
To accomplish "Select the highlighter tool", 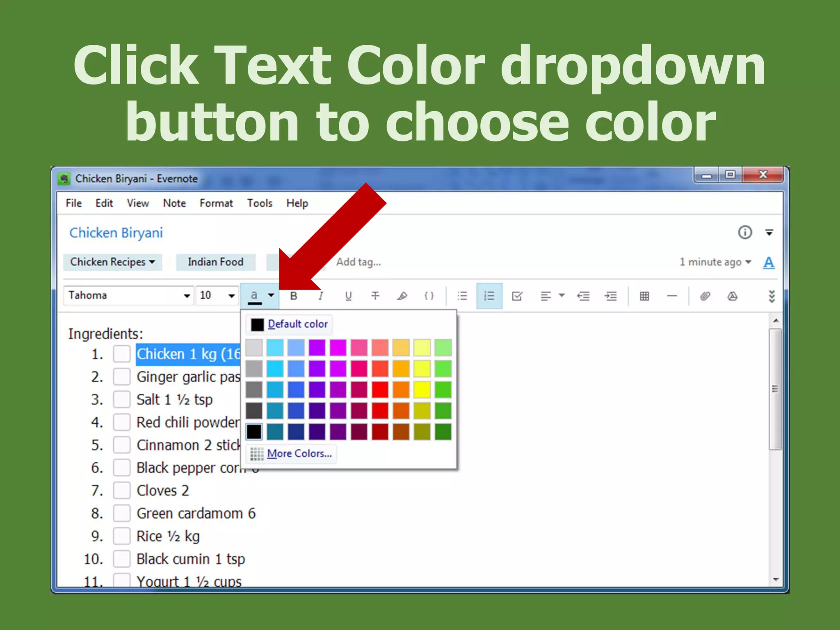I will click(x=402, y=296).
